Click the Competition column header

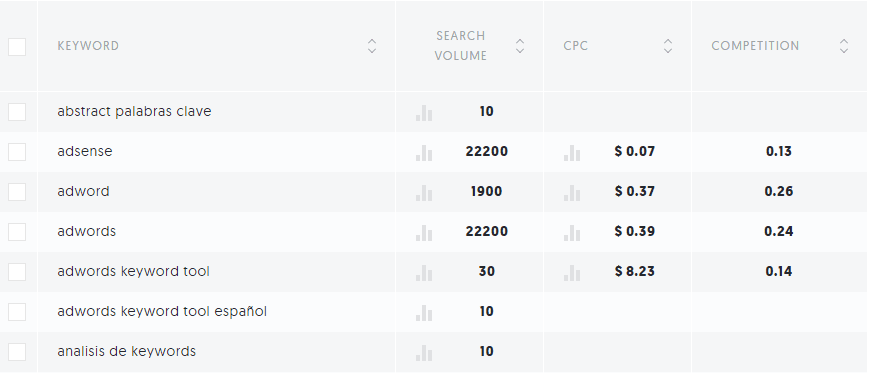755,46
